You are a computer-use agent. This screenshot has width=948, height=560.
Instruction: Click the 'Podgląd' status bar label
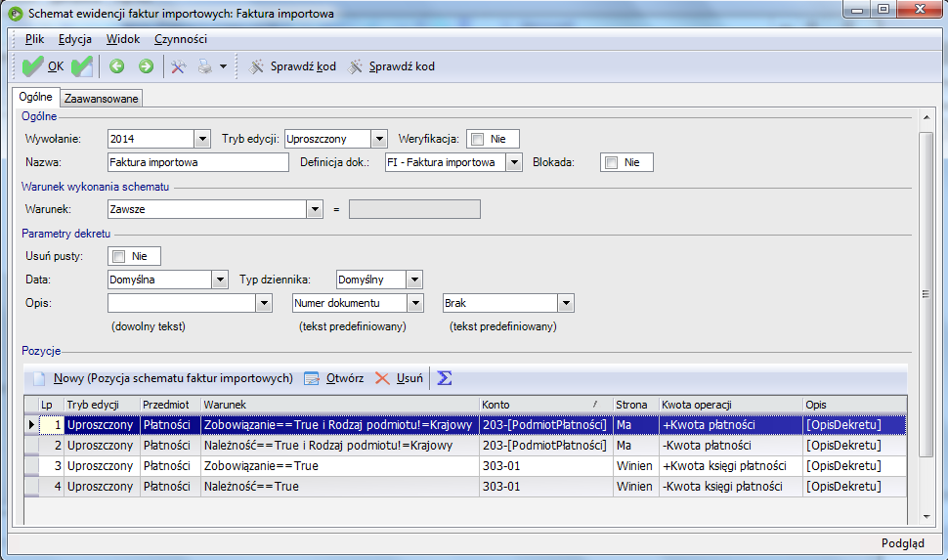903,543
